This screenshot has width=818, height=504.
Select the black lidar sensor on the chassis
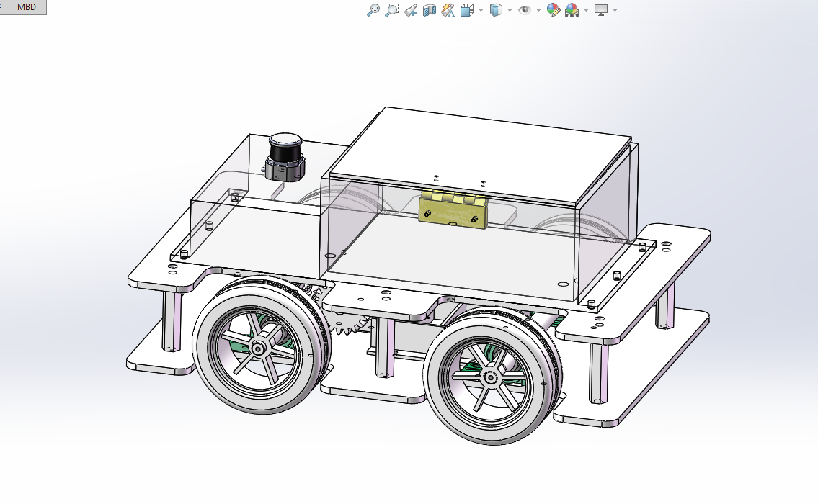[x=285, y=158]
